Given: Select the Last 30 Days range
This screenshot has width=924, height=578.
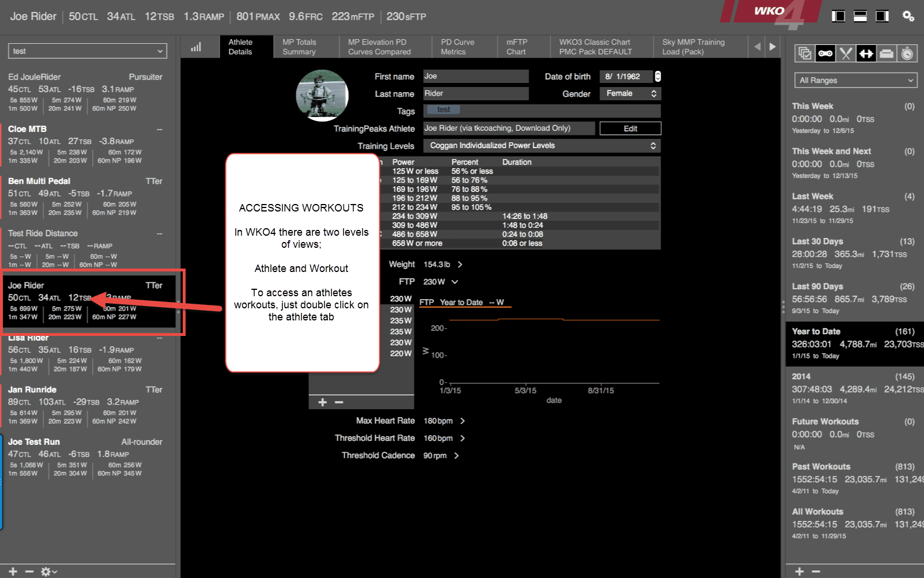Looking at the screenshot, I should (854, 253).
